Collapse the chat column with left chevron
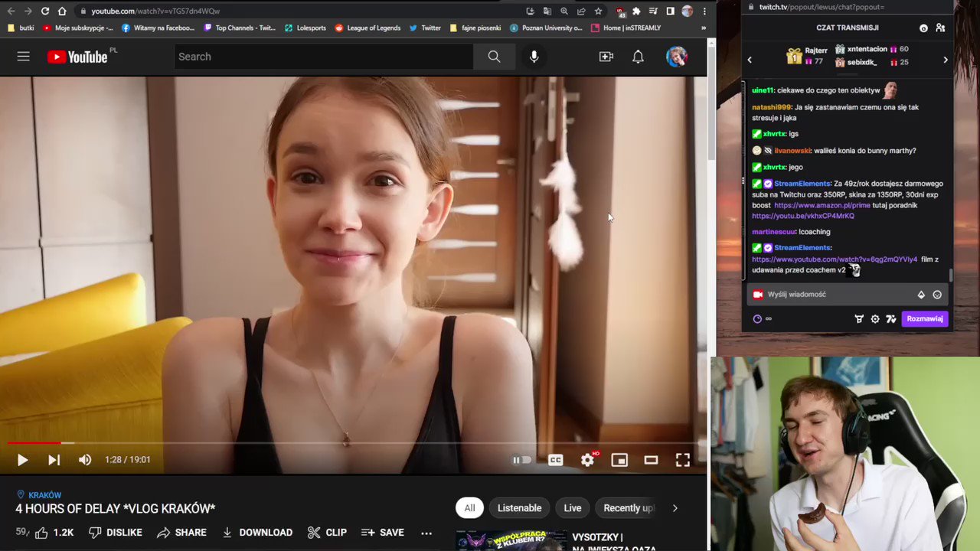The image size is (980, 551). coord(750,59)
